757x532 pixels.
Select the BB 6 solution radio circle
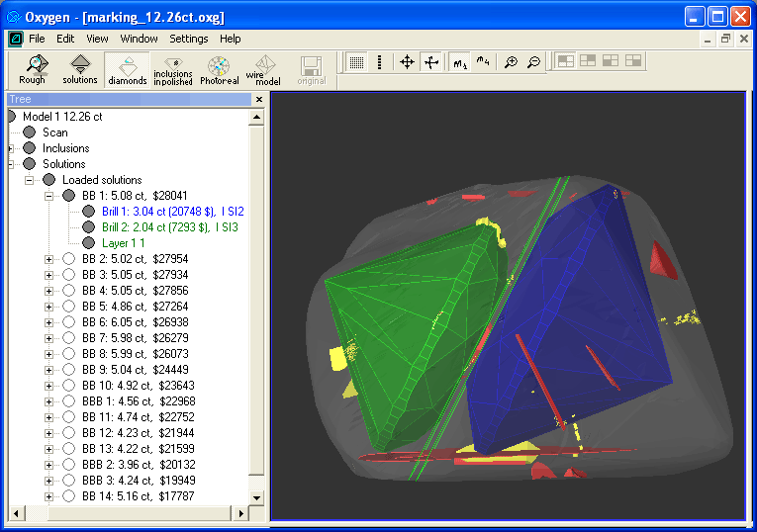click(x=68, y=322)
